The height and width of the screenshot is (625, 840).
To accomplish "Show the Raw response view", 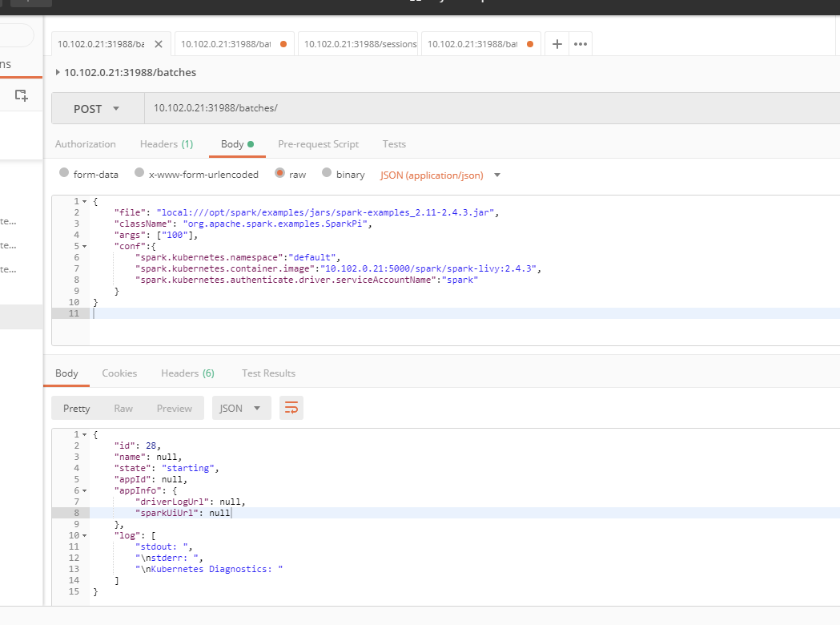I will coord(123,409).
